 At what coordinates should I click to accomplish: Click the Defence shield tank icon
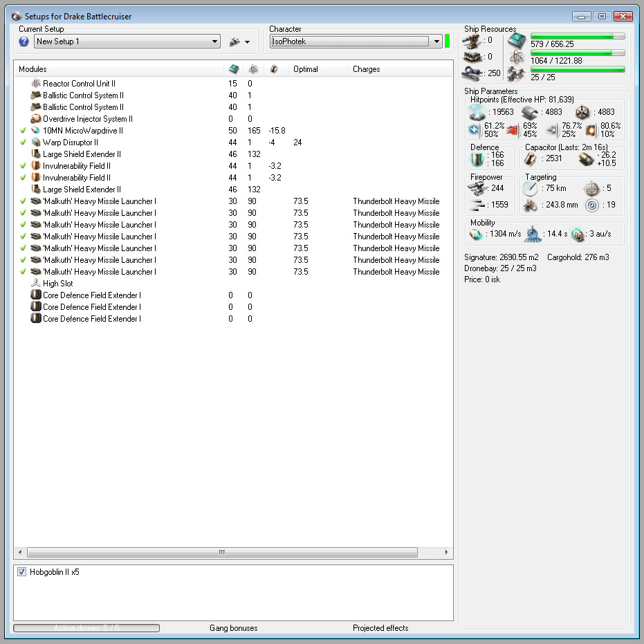coord(477,159)
